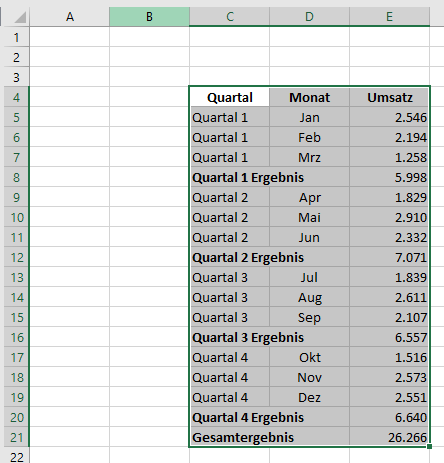Select the value 2.332

click(389, 237)
